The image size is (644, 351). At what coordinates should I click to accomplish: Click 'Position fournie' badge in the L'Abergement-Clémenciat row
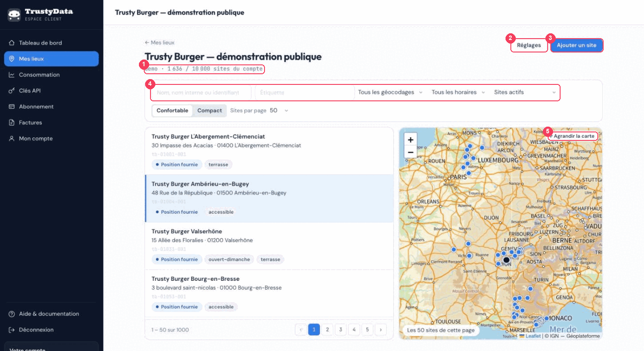(177, 164)
